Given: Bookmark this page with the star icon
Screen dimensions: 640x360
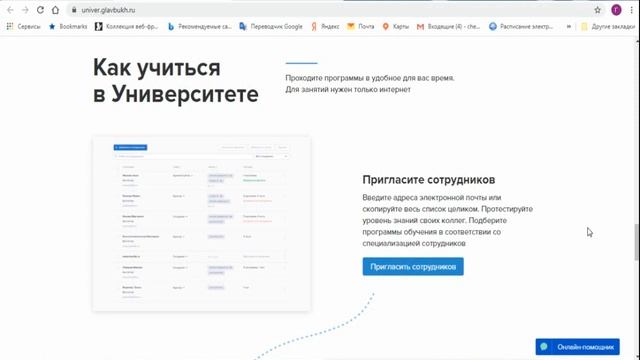Looking at the screenshot, I should tap(598, 10).
